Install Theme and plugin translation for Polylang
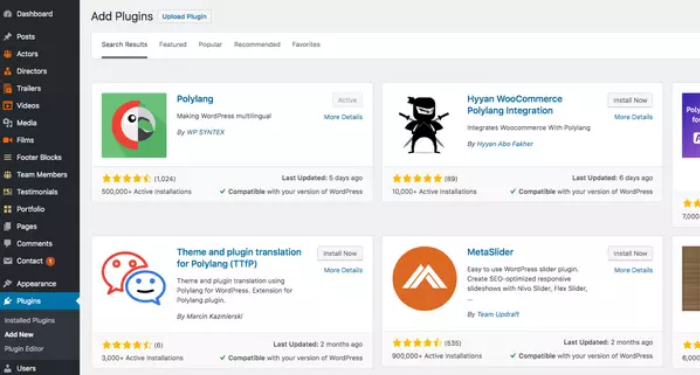The width and height of the screenshot is (700, 375). coord(340,254)
